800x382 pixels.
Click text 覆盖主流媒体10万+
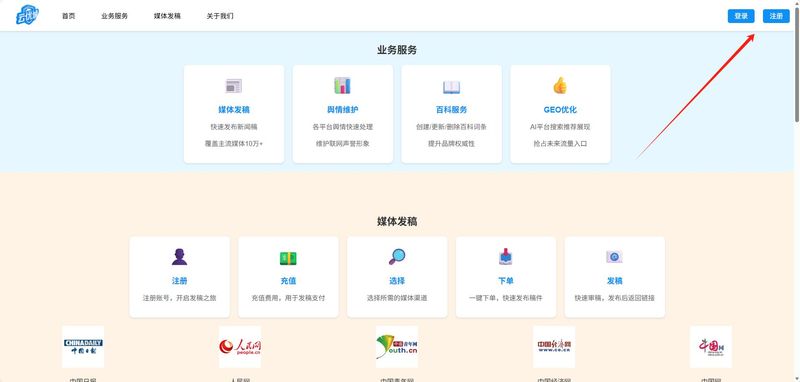[x=234, y=144]
